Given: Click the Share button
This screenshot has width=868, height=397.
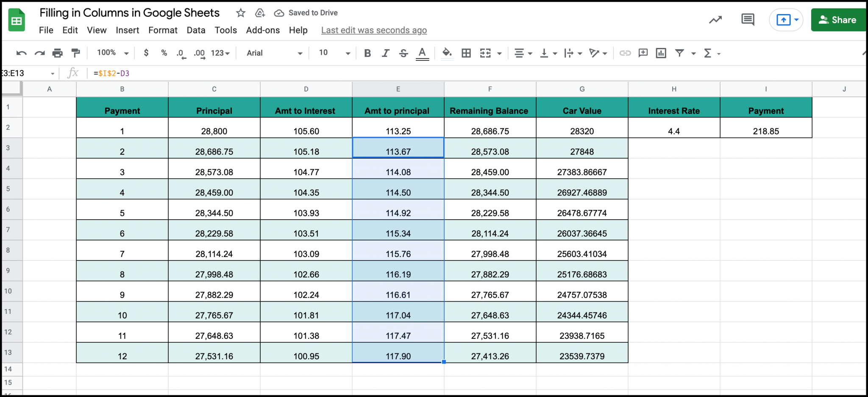Looking at the screenshot, I should 838,20.
